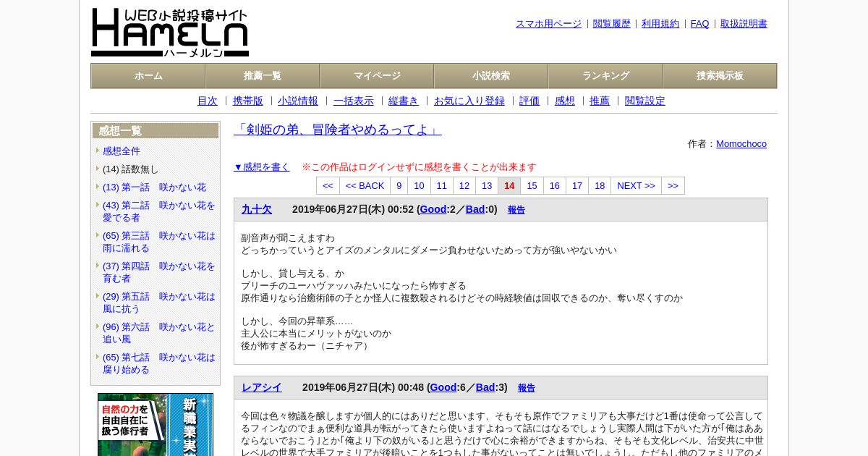The width and height of the screenshot is (868, 456).
Task: Open ランキング navigation tab
Action: pyautogui.click(x=605, y=76)
